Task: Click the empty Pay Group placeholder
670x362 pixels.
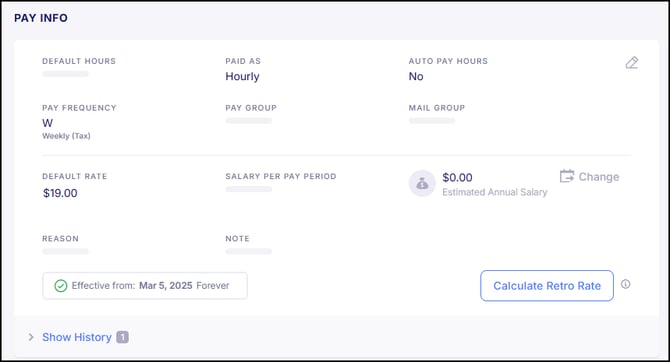Action: coord(249,121)
